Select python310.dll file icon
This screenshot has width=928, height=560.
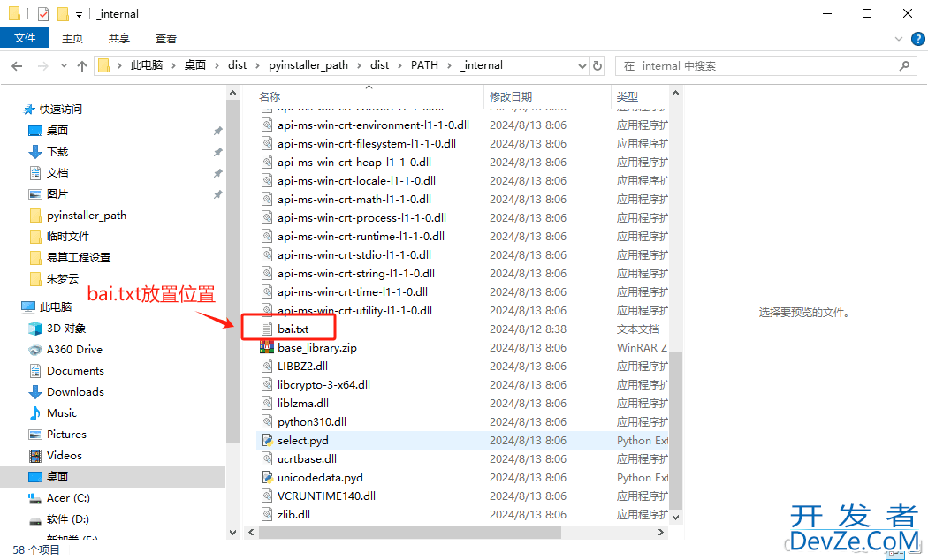(267, 421)
